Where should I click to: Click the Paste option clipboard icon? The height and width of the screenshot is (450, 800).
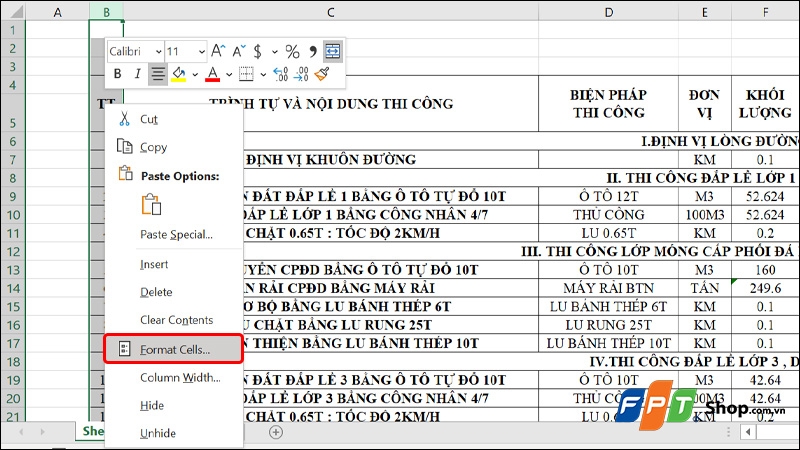[x=151, y=205]
